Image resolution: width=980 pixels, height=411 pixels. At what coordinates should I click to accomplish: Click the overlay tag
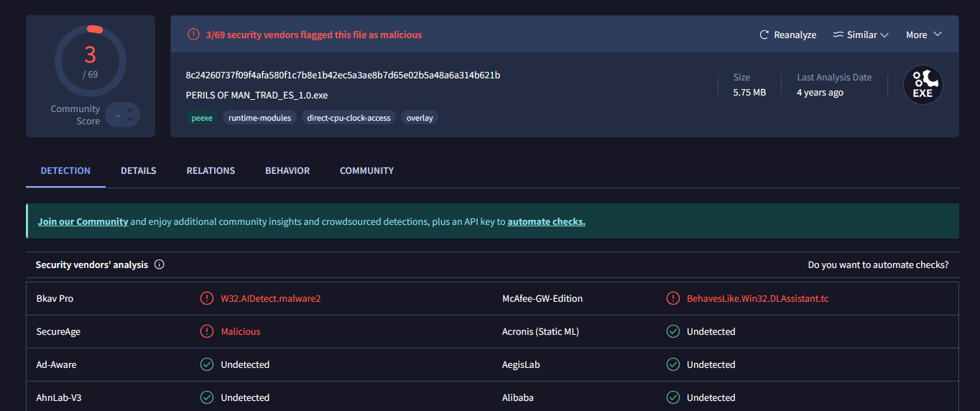pos(420,118)
